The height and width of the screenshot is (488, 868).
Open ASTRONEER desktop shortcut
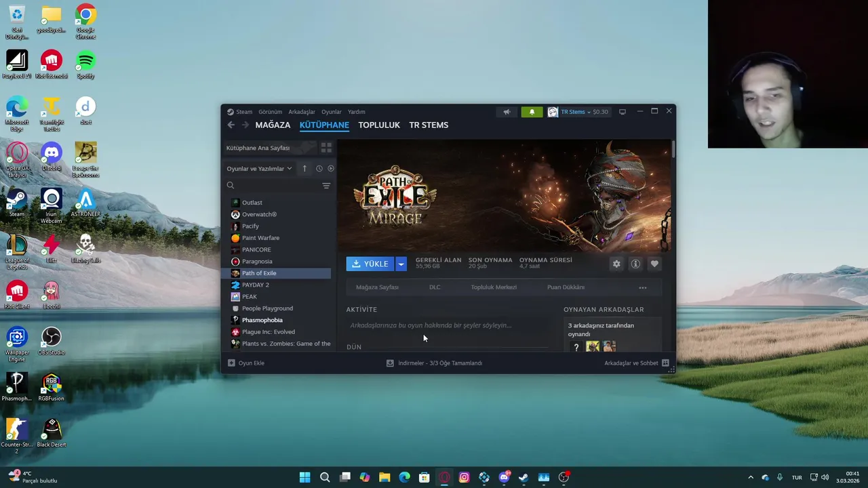[85, 203]
